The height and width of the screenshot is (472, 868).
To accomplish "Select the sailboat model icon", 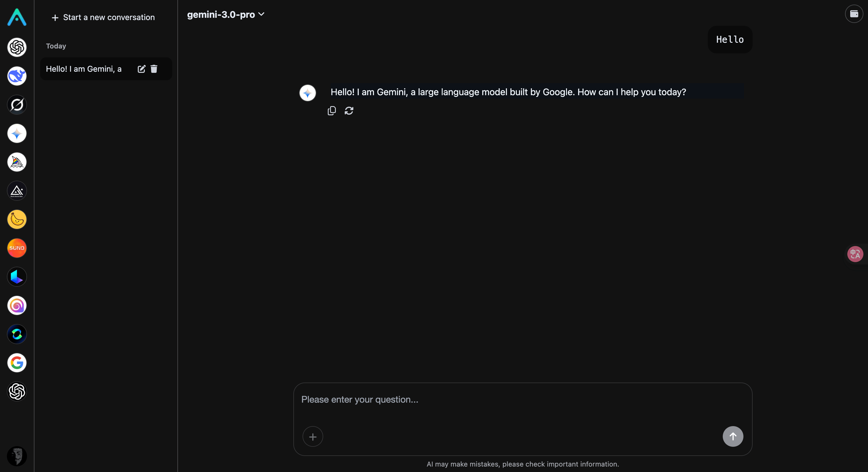I will tap(17, 162).
